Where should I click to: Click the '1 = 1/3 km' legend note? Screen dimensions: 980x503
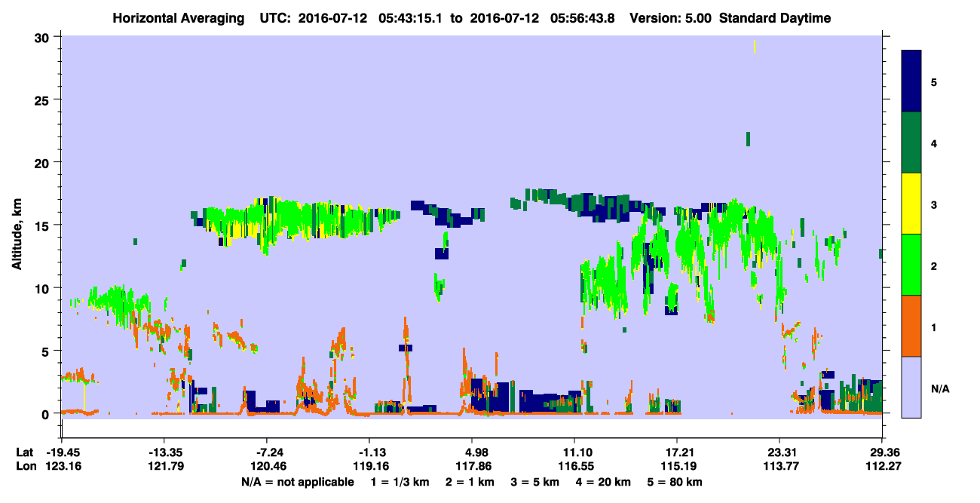(x=400, y=481)
